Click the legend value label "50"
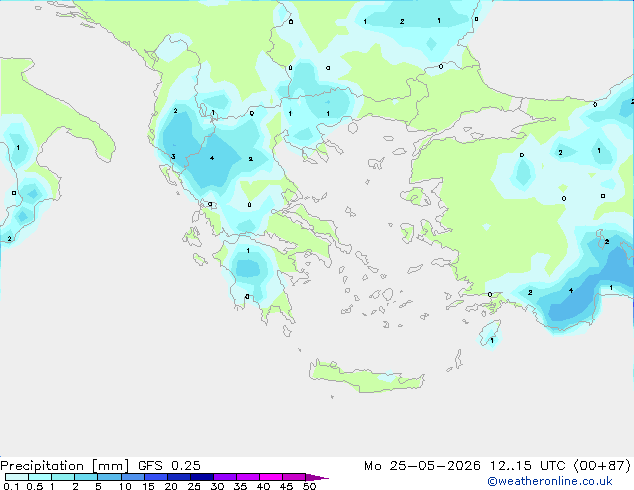634x490 pixels. point(309,486)
